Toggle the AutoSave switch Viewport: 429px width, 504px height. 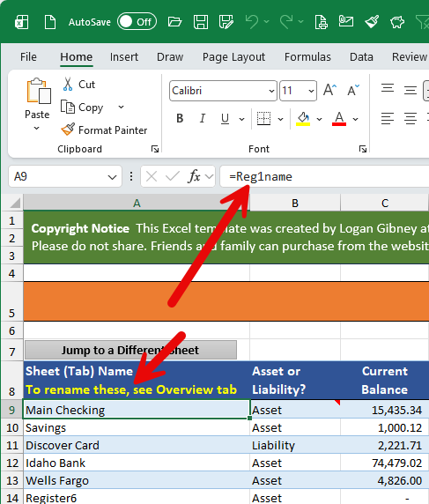pyautogui.click(x=137, y=22)
